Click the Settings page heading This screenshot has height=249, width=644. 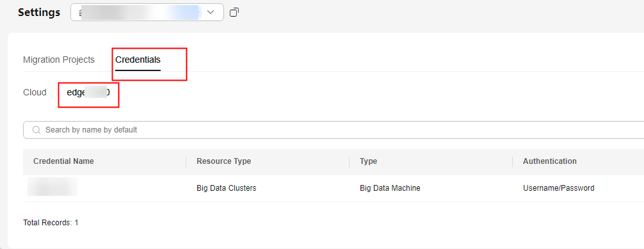(39, 12)
